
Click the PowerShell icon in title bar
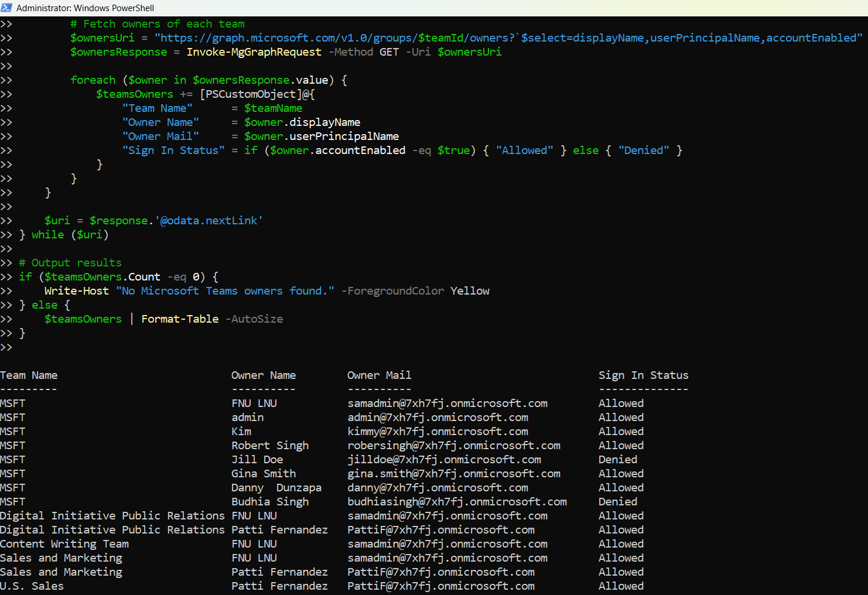click(x=7, y=8)
